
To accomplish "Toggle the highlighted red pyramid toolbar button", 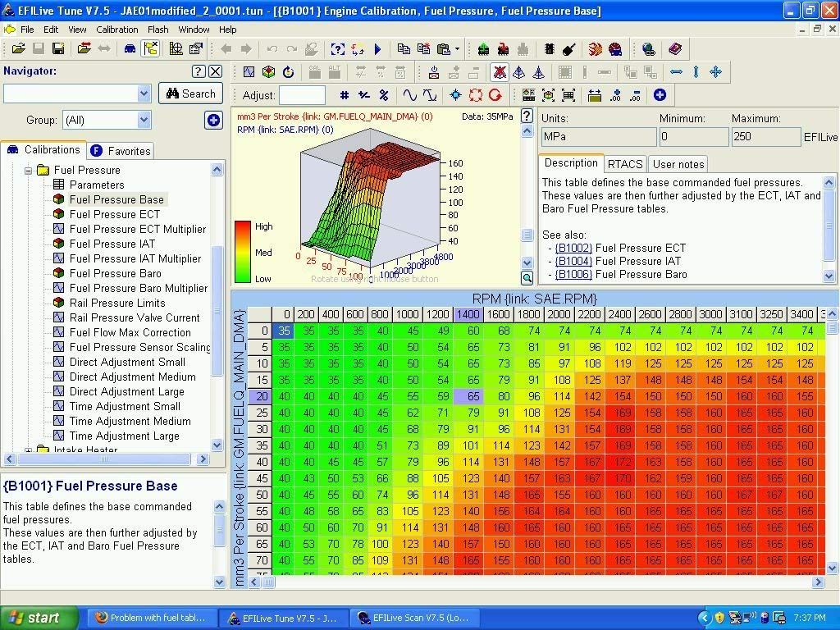I will pos(499,72).
